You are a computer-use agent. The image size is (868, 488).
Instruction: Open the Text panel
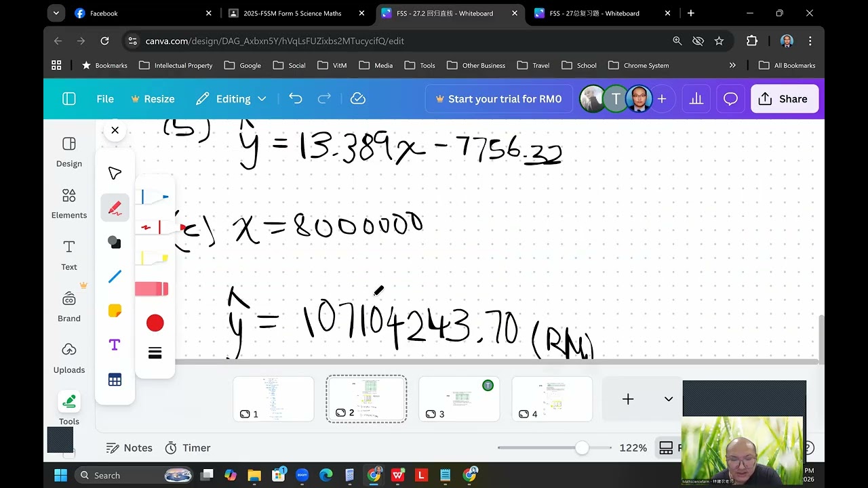pyautogui.click(x=69, y=255)
